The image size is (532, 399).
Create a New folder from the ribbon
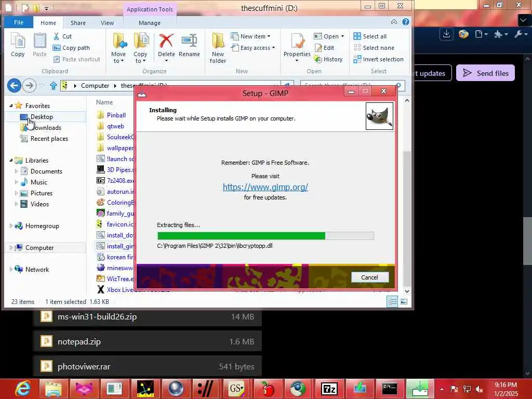pyautogui.click(x=218, y=48)
